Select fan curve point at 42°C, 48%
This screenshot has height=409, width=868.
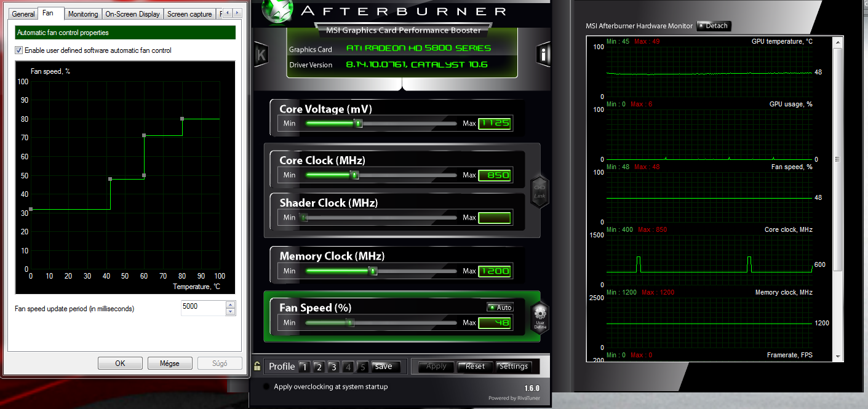pos(110,179)
